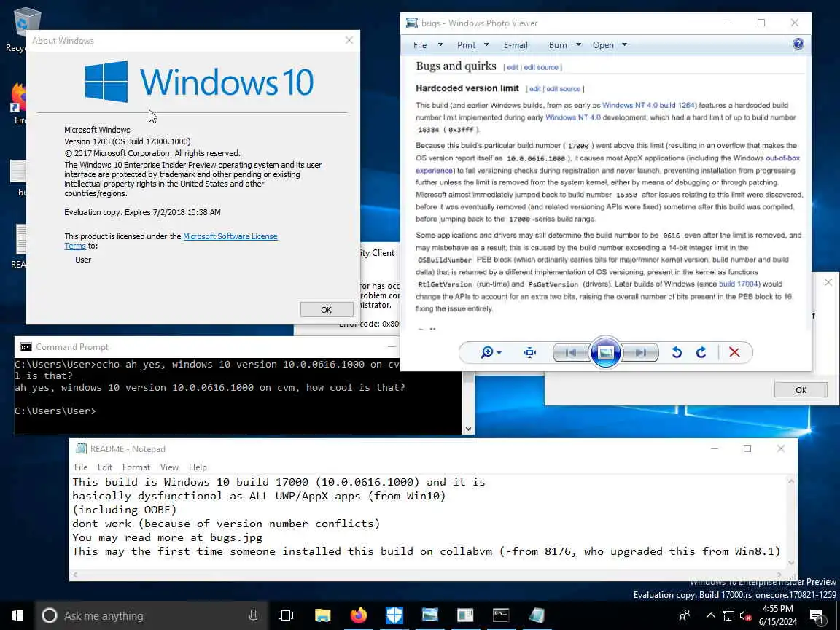Open the Format menu in Notepad
This screenshot has height=630, width=840.
click(x=136, y=467)
